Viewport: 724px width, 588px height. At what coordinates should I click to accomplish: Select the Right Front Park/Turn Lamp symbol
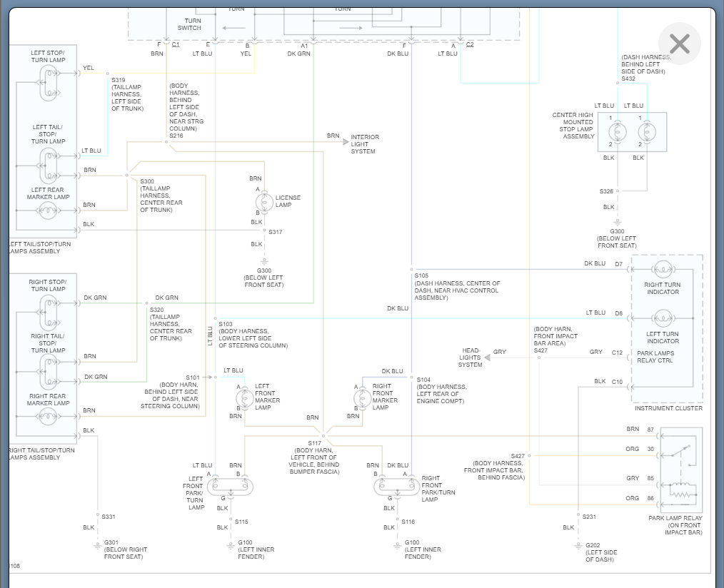pyautogui.click(x=397, y=486)
